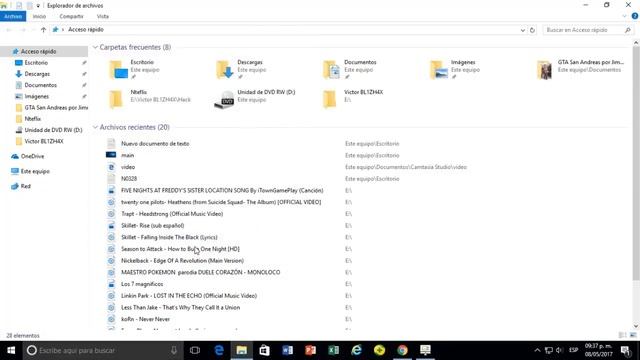Launch Microsoft Edge from taskbar

coord(219,351)
